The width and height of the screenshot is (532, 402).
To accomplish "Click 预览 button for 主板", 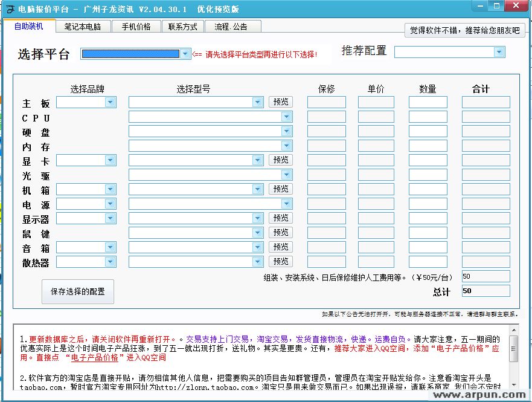I will pyautogui.click(x=281, y=102).
